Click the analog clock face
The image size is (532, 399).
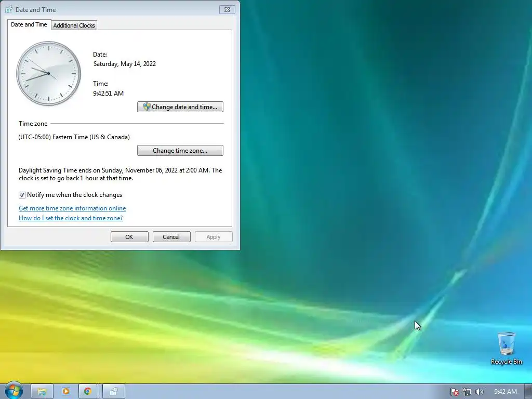tap(48, 73)
